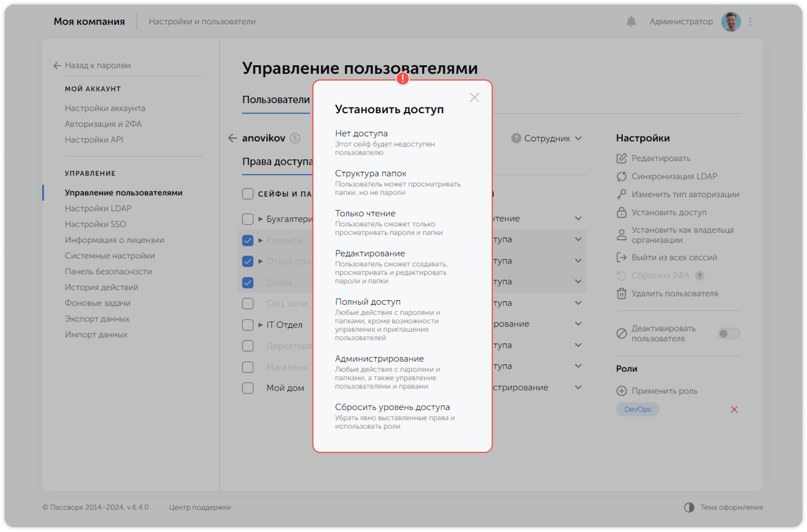The height and width of the screenshot is (532, 807).
Task: Click the plus icon Применить роль
Action: tap(622, 391)
